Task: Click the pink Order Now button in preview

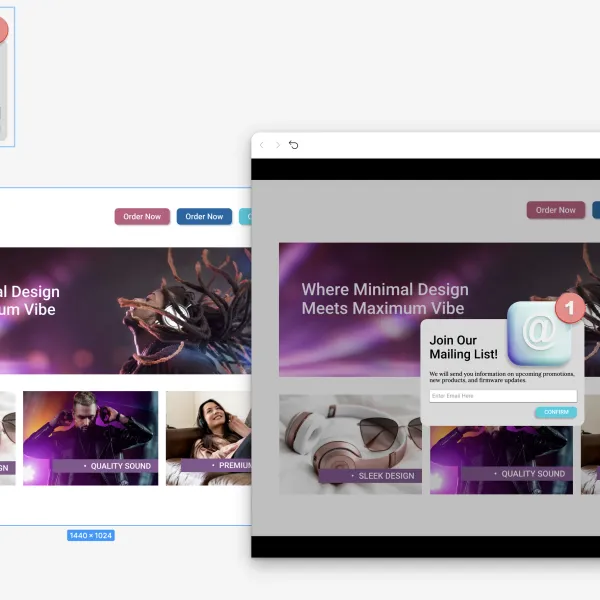Action: [x=556, y=210]
